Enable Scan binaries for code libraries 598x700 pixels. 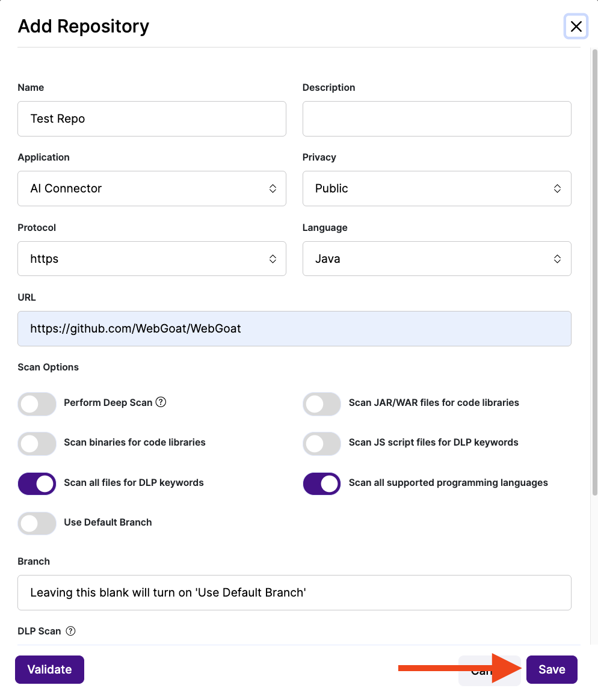tap(37, 444)
